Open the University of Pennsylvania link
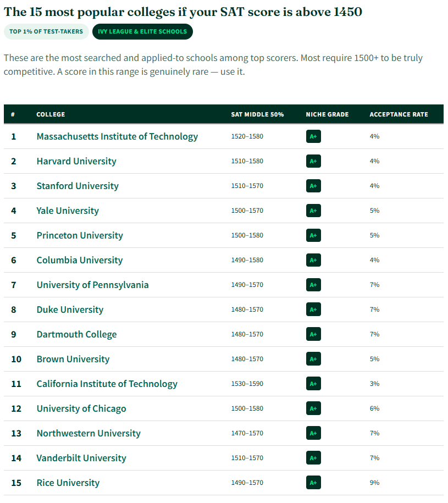This screenshot has width=448, height=503. point(93,285)
